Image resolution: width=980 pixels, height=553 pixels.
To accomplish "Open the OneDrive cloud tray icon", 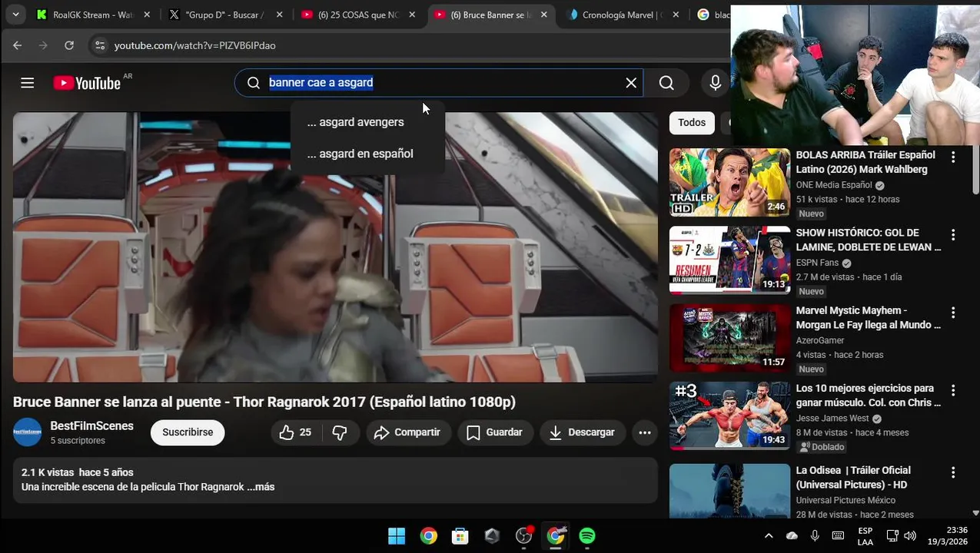I will pyautogui.click(x=792, y=536).
